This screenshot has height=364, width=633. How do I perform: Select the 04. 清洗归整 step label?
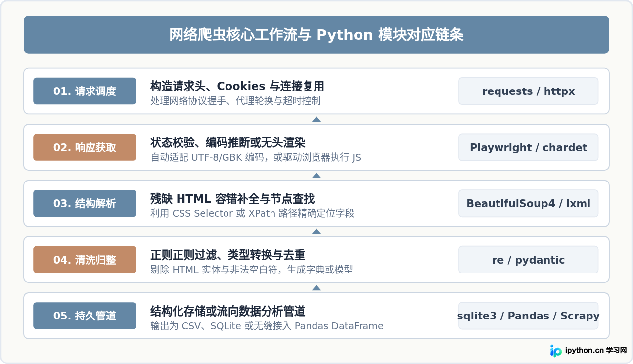[85, 260]
